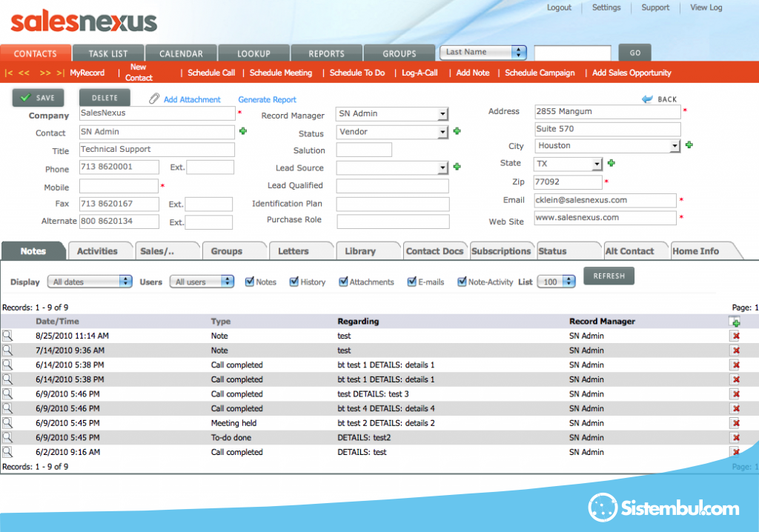
Task: Open the Display All dates dropdown
Action: pyautogui.click(x=90, y=282)
